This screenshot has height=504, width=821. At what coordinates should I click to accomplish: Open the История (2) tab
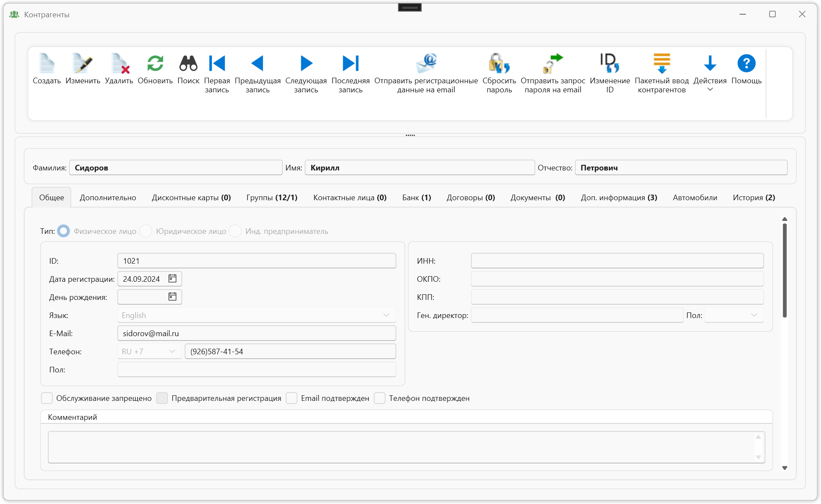click(754, 197)
